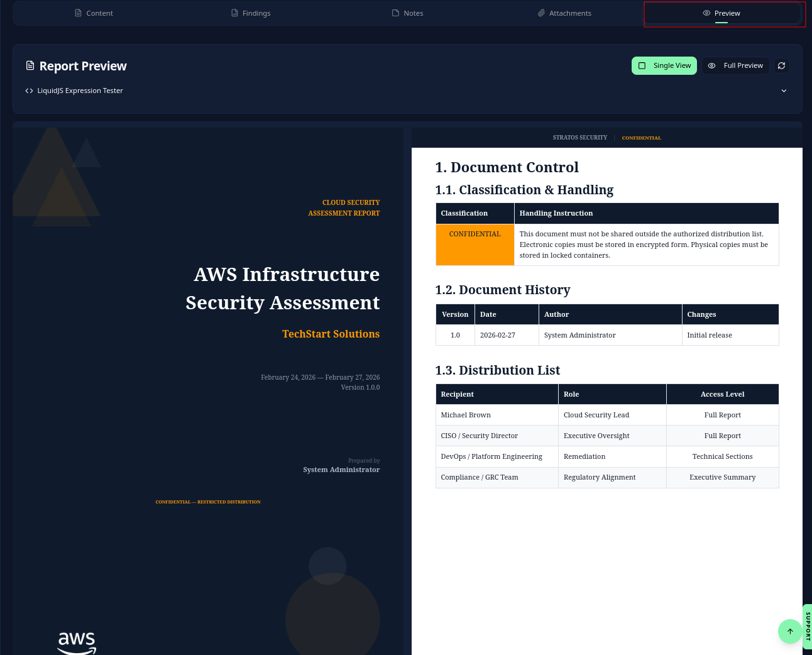Click the Michael Brown recipient cell

coord(497,415)
